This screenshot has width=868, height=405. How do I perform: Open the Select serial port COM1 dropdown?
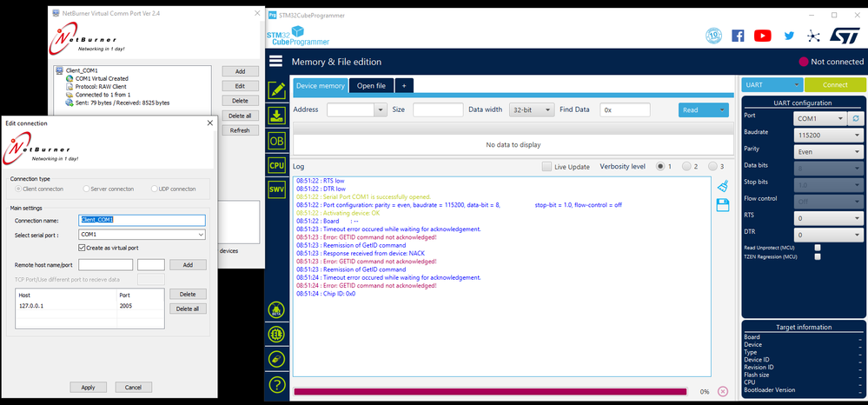(142, 235)
